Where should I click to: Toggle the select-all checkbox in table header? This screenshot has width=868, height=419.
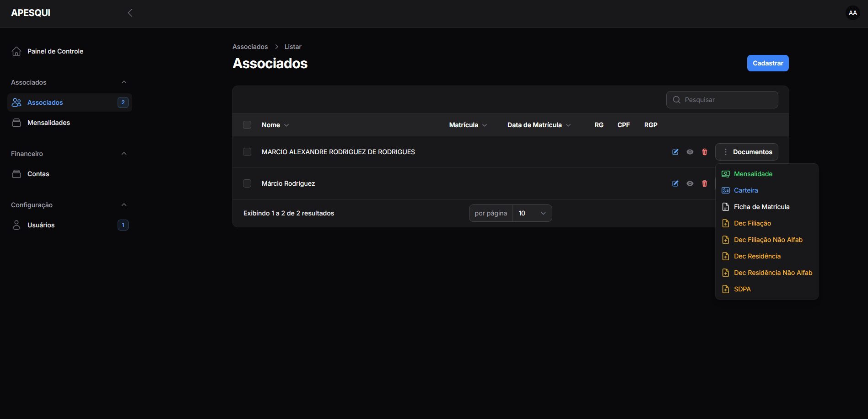pos(247,125)
